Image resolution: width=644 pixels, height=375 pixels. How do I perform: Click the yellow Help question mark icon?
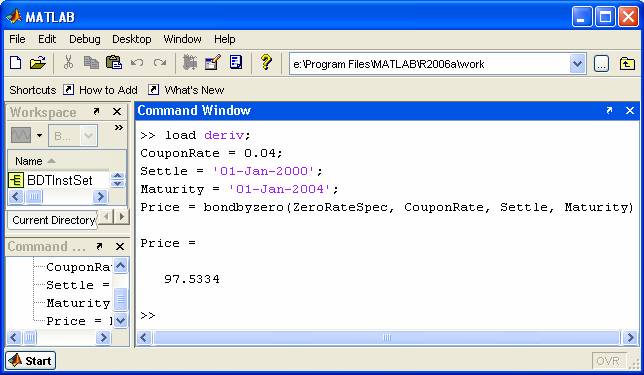(266, 63)
